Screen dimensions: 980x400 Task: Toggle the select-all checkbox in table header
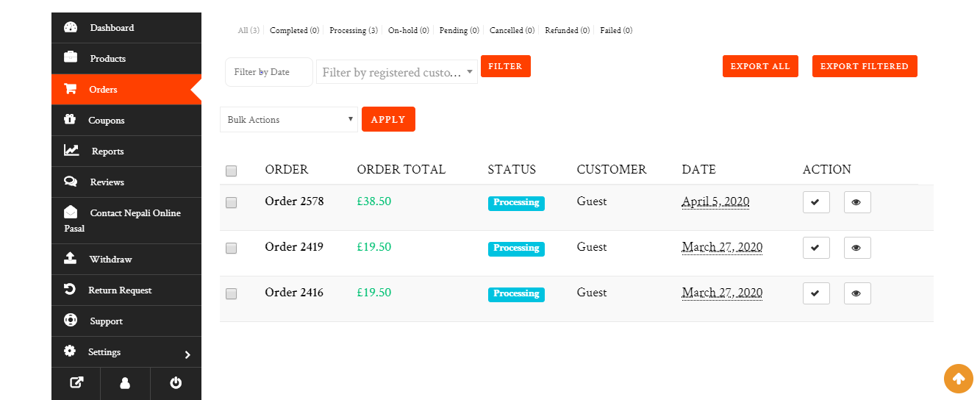(232, 171)
